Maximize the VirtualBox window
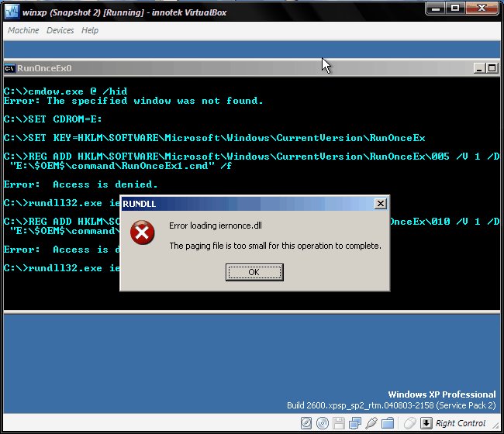The height and width of the screenshot is (434, 504). click(x=455, y=9)
